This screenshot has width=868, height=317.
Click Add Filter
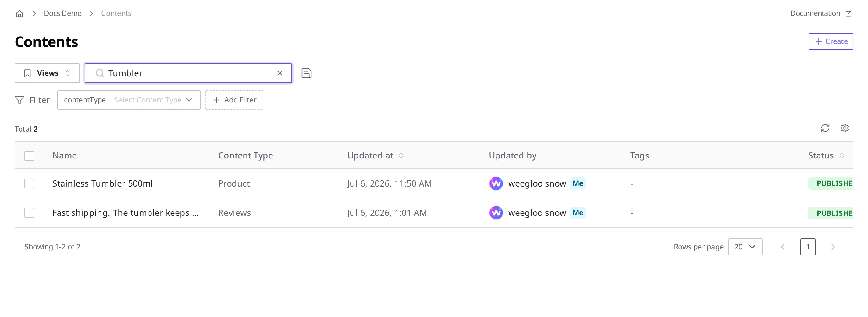coord(234,100)
